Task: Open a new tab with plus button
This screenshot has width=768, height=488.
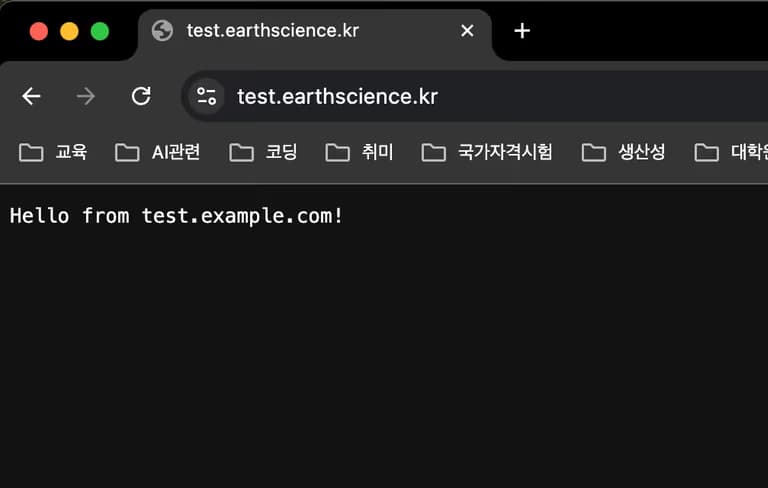Action: pos(521,31)
